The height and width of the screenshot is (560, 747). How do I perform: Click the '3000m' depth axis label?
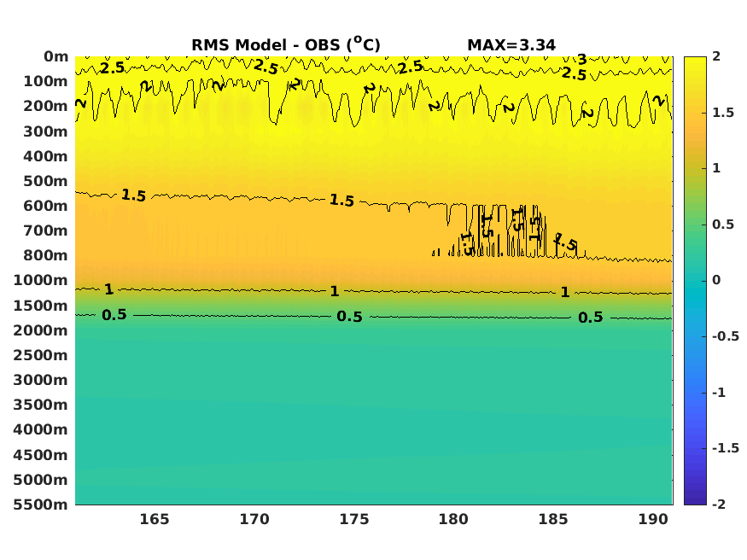(41, 380)
